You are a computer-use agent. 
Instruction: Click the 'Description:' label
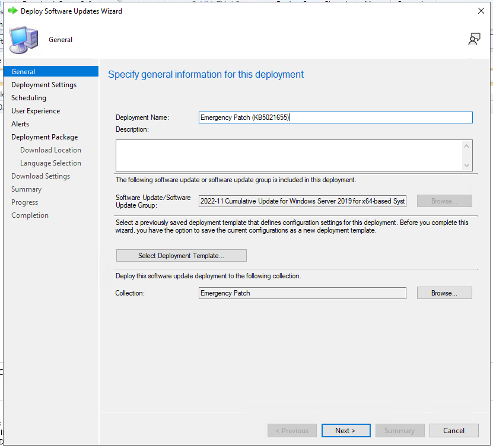(x=132, y=129)
